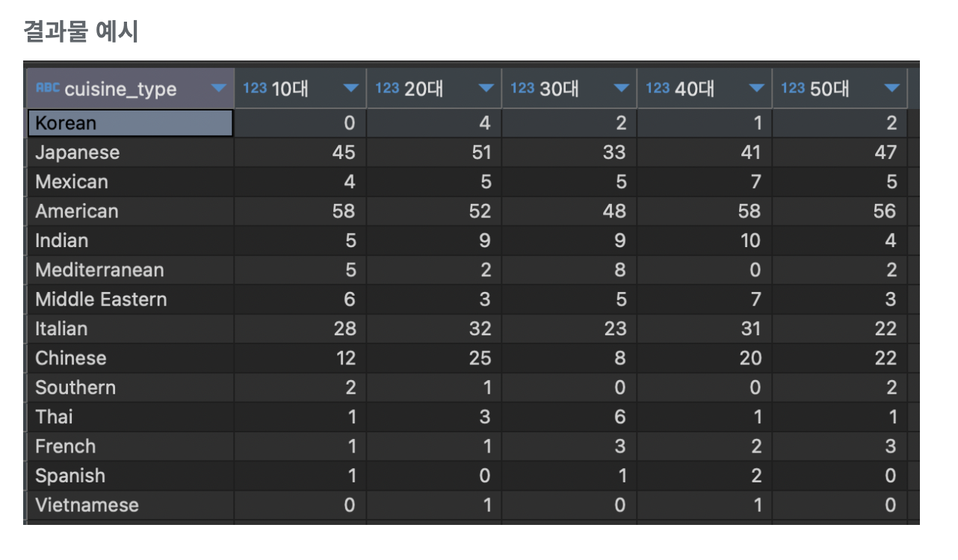The image size is (958, 560).
Task: Select the Korean cell
Action: click(x=130, y=123)
